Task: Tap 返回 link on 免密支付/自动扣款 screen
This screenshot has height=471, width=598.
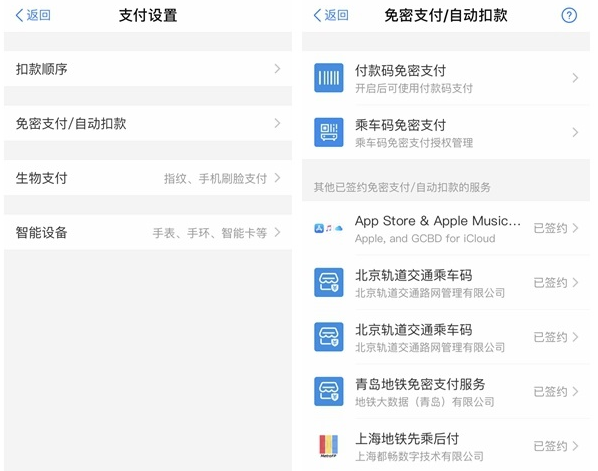Action: (x=336, y=15)
